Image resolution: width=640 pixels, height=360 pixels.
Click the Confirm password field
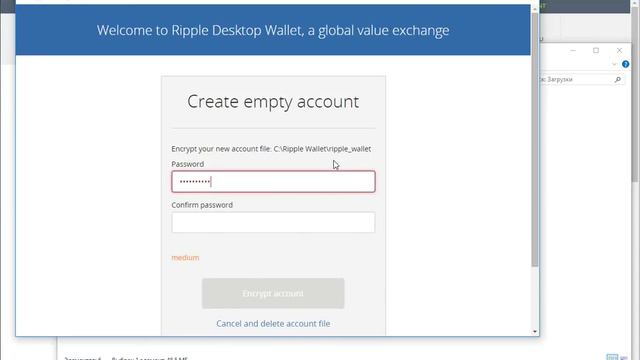click(x=273, y=222)
